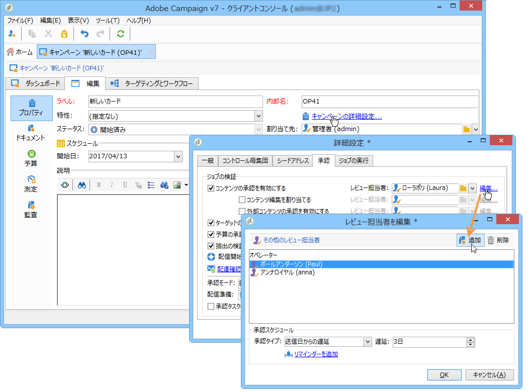This screenshot has height=392, width=532.
Task: Expand the 特性 dropdown
Action: pos(258,116)
